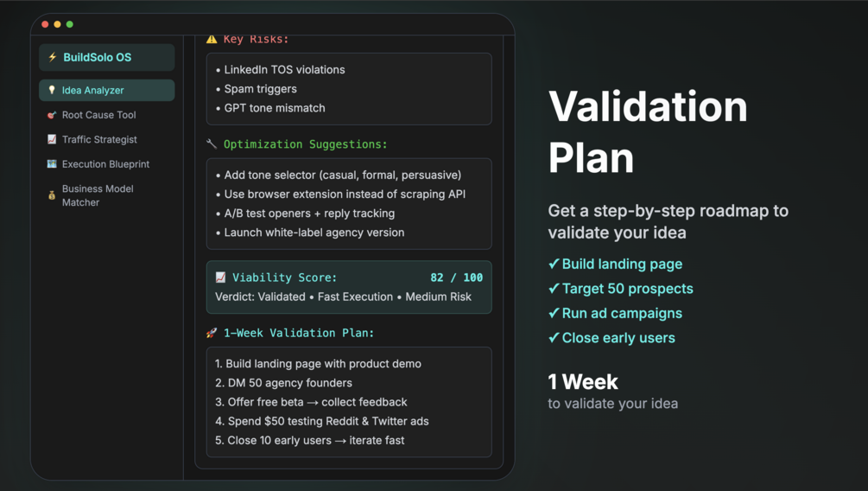The height and width of the screenshot is (491, 868).
Task: Click the green window control dot
Action: 70,24
